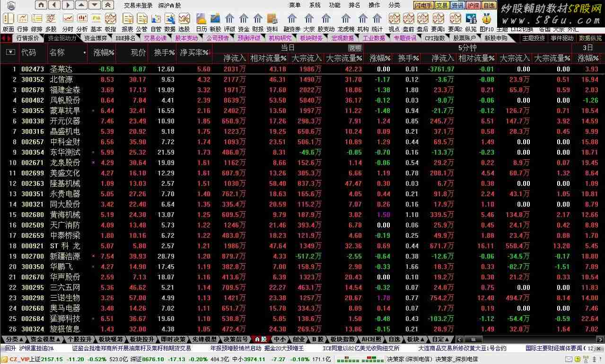Open the 系统 menu
Image resolution: width=605 pixels, height=364 pixels.
point(315,5)
